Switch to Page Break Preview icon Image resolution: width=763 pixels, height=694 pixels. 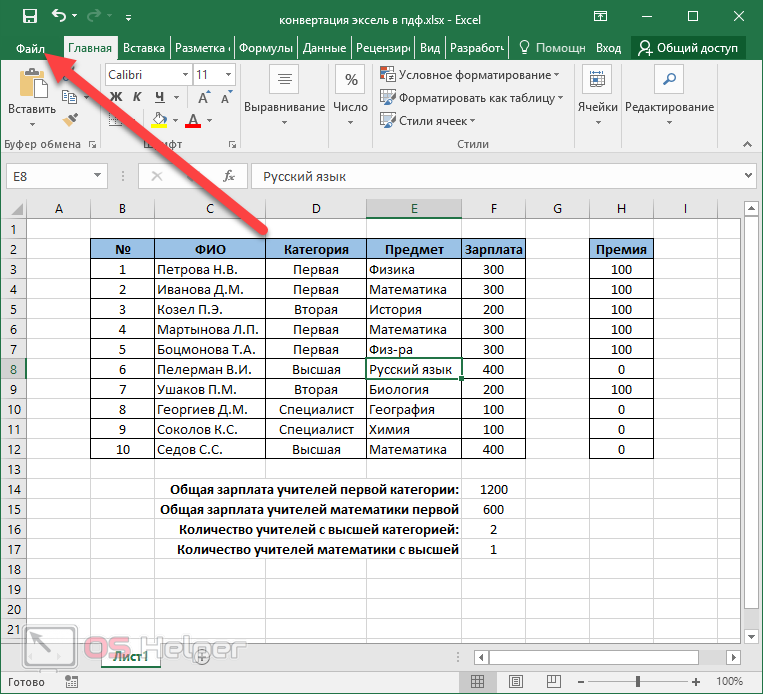click(554, 682)
